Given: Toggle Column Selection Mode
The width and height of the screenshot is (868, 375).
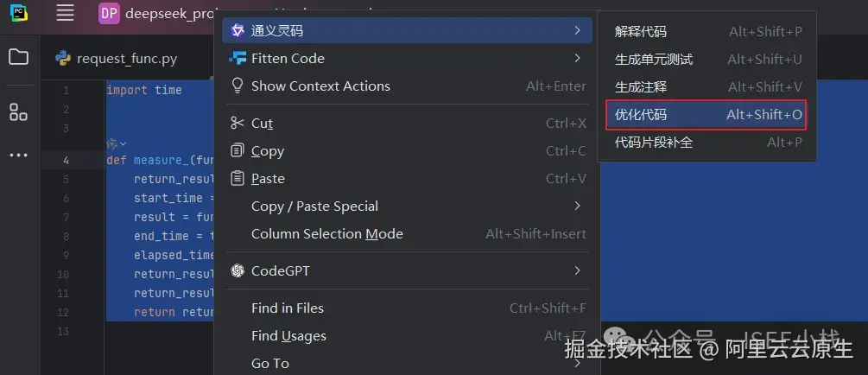Looking at the screenshot, I should pos(326,234).
